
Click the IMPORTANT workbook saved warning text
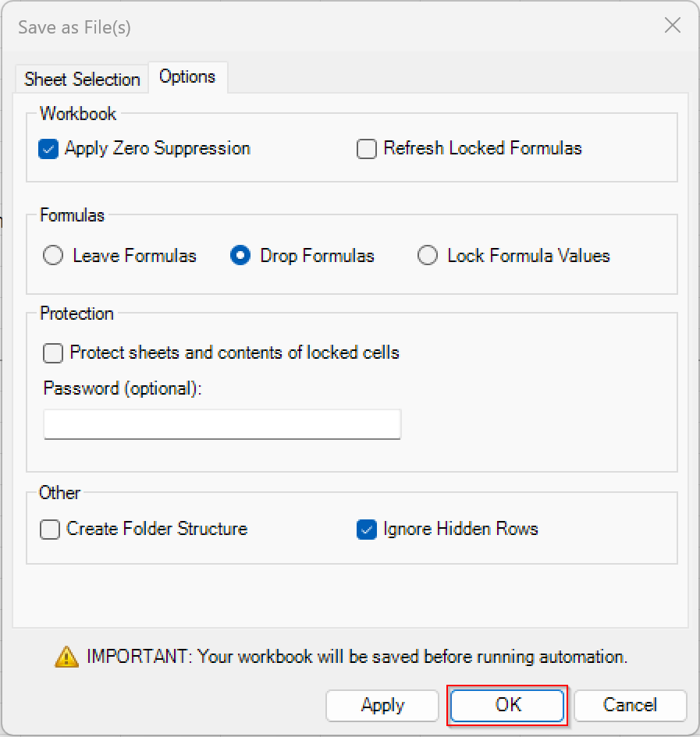click(x=357, y=657)
